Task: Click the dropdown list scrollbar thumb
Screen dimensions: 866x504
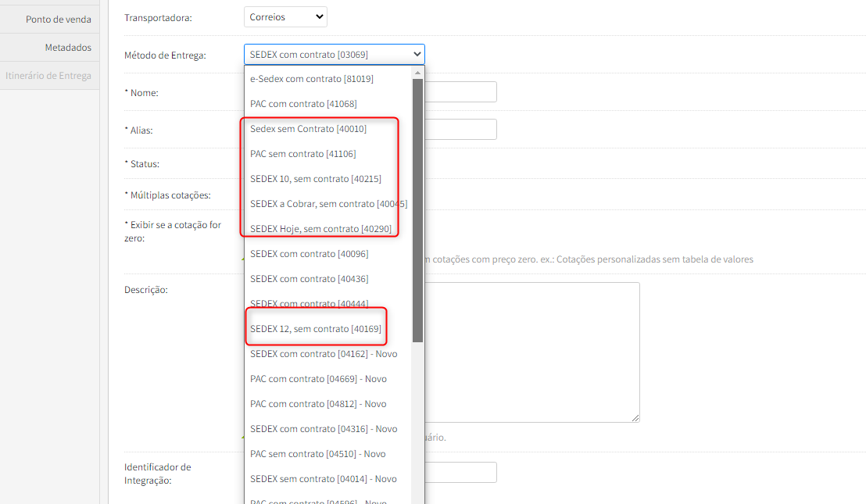Action: point(417,210)
